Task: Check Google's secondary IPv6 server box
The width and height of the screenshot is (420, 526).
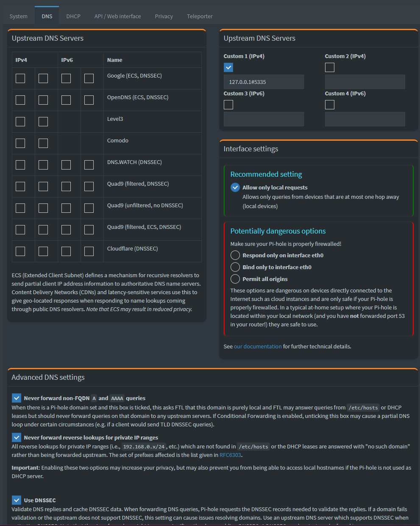Action: 89,78
